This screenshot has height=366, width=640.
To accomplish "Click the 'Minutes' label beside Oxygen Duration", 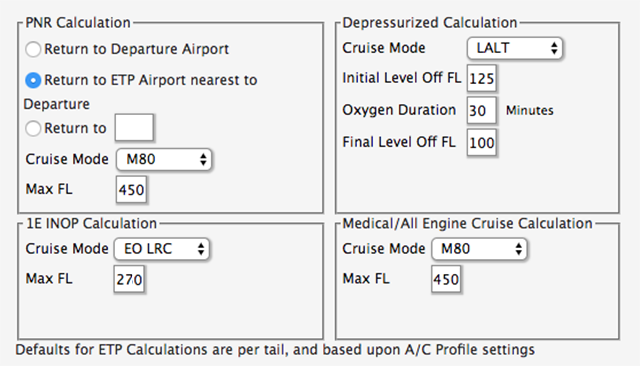I will (530, 110).
